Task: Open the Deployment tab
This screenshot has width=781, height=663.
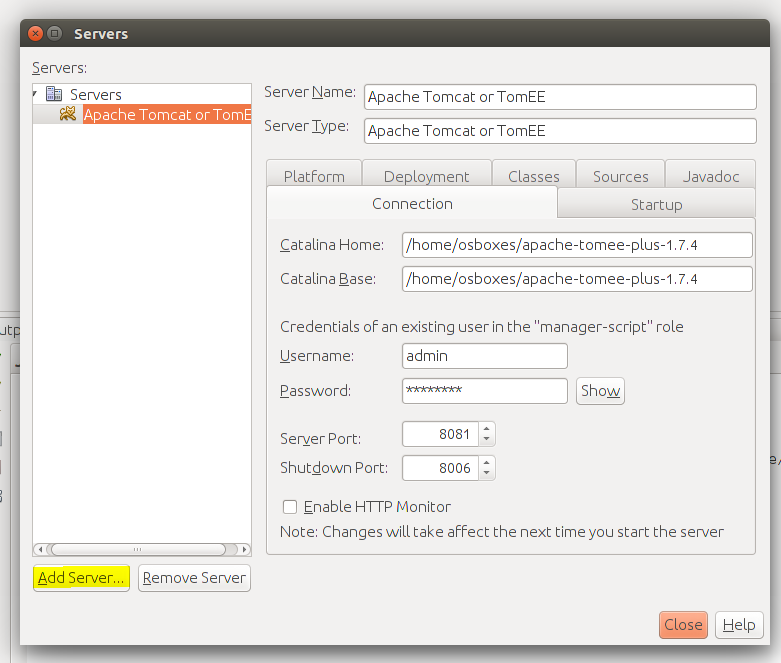Action: [426, 176]
